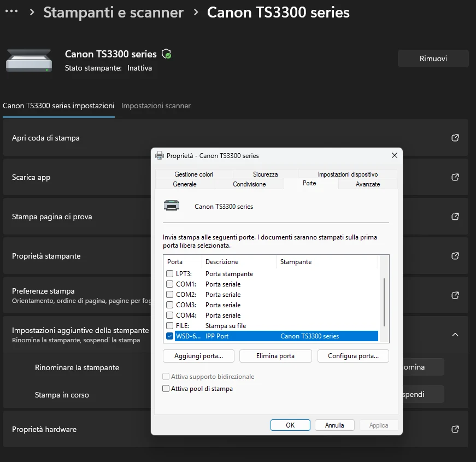Open the Condivisione tab

click(249, 184)
